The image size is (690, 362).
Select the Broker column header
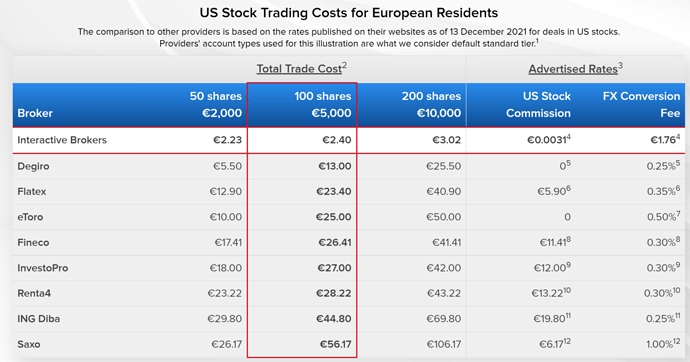(x=35, y=113)
